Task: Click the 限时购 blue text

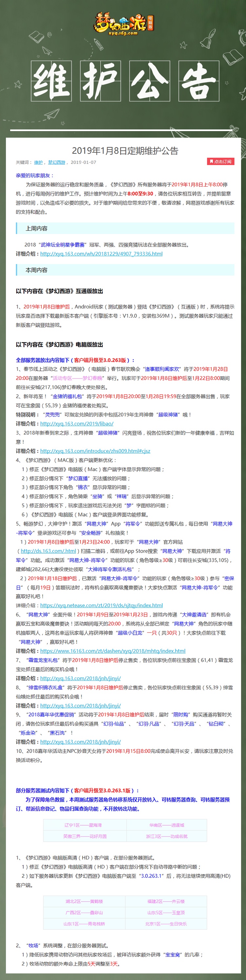Action: pos(180,715)
